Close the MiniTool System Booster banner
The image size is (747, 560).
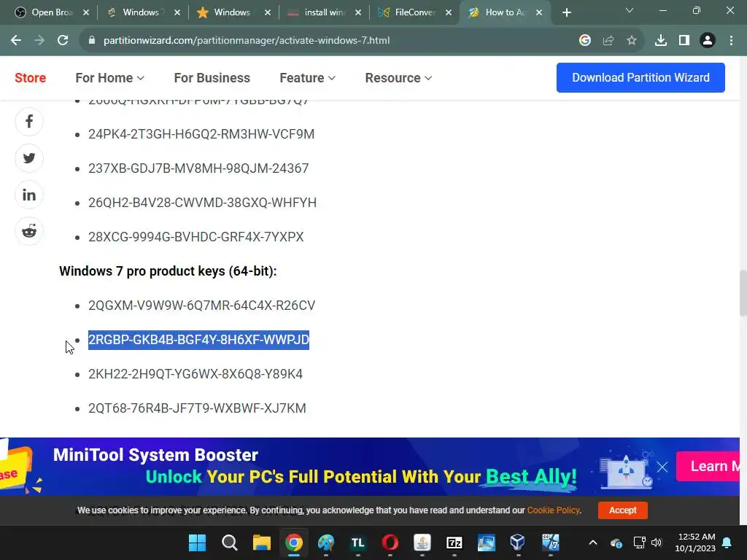click(662, 467)
